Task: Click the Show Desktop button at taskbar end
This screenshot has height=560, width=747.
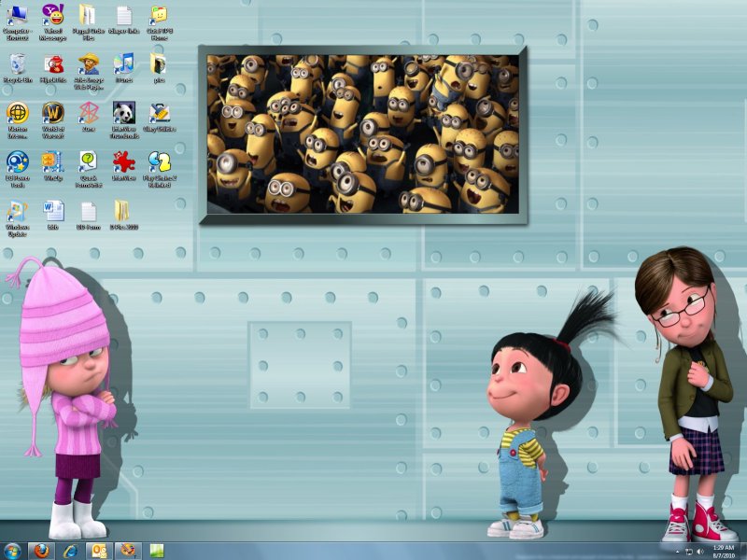Action: [x=743, y=551]
